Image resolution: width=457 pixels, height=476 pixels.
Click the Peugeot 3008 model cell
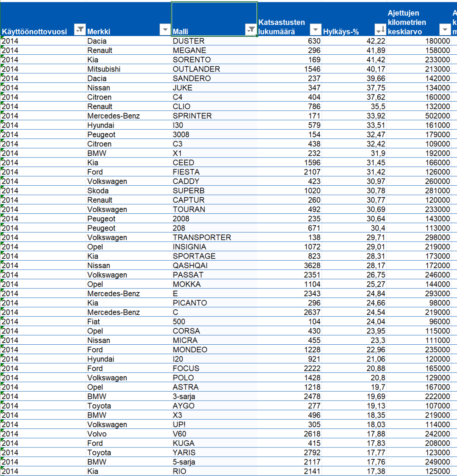click(x=214, y=134)
